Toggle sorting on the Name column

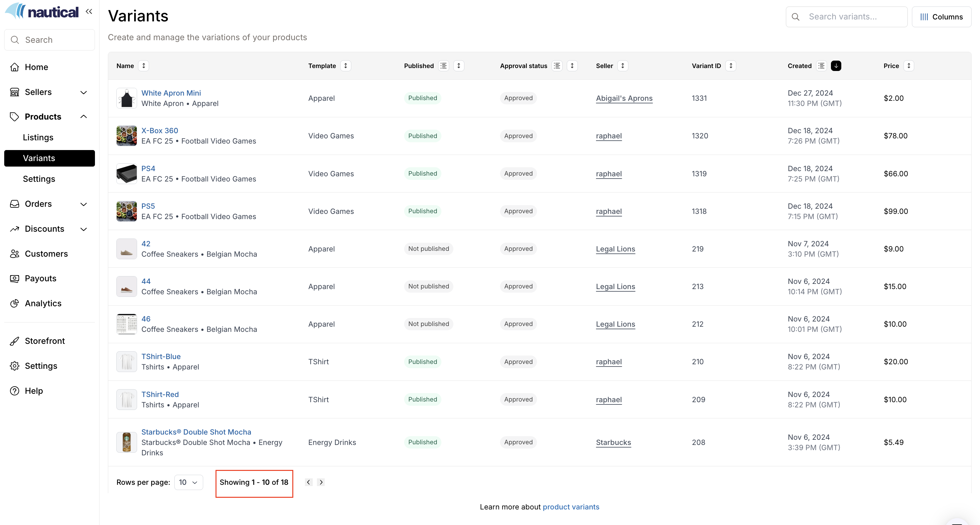[144, 65]
